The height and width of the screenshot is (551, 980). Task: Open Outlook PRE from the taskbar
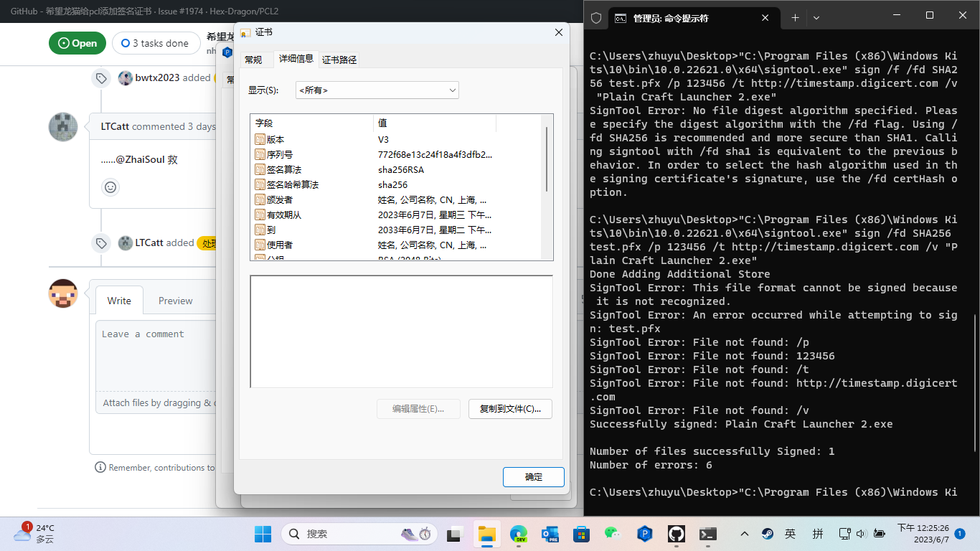point(550,534)
